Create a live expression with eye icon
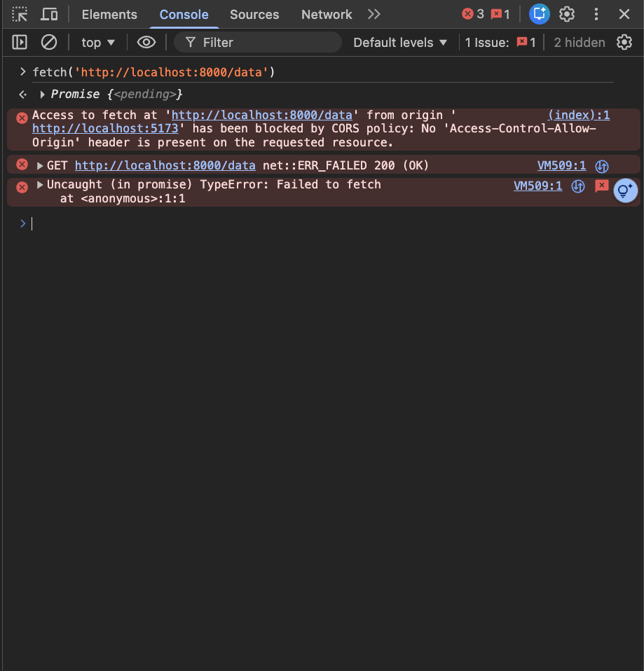Screen dimensions: 644x671 coord(146,43)
